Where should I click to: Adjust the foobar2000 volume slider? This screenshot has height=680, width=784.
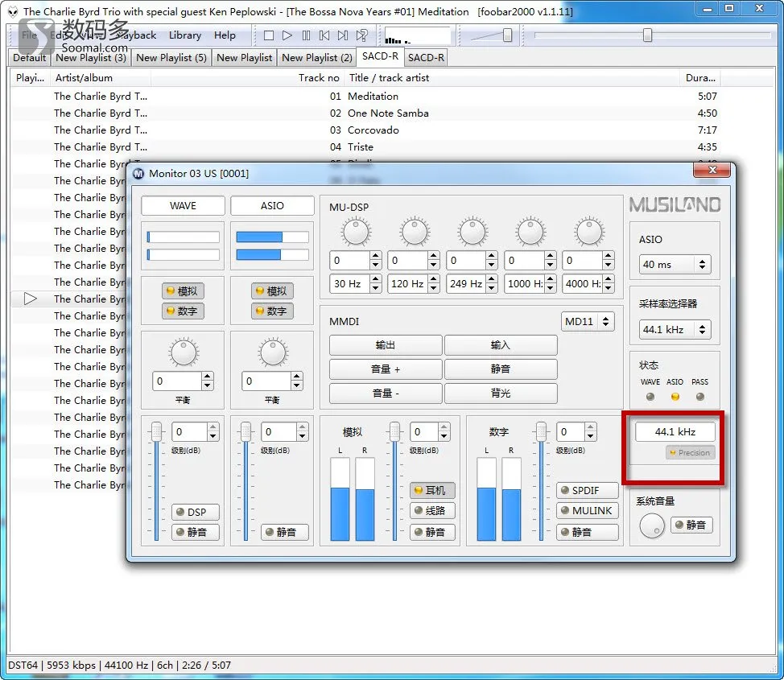tap(507, 35)
